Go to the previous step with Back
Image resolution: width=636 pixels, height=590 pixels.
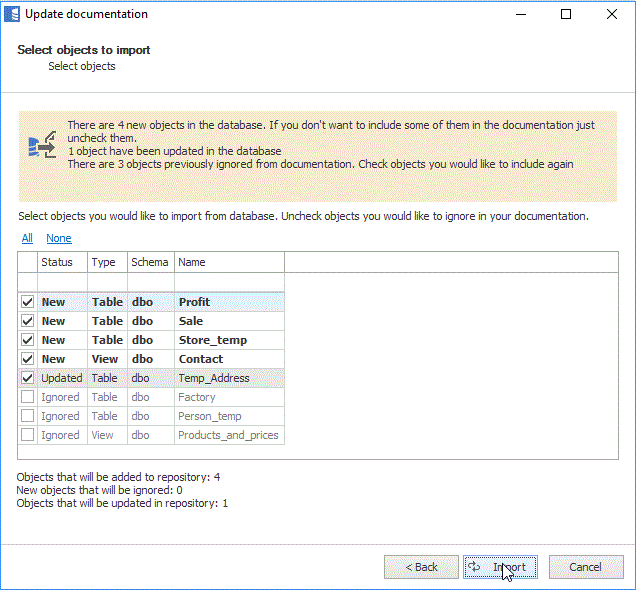coord(421,567)
